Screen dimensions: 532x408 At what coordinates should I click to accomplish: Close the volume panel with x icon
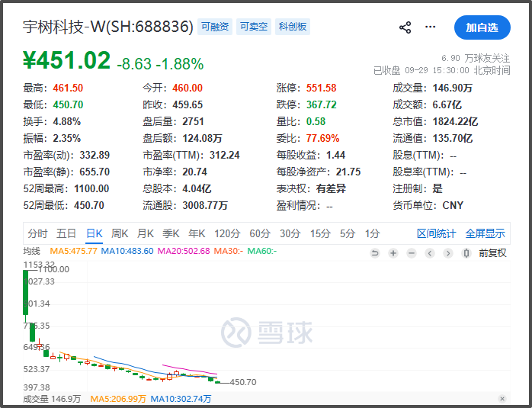pos(502,399)
